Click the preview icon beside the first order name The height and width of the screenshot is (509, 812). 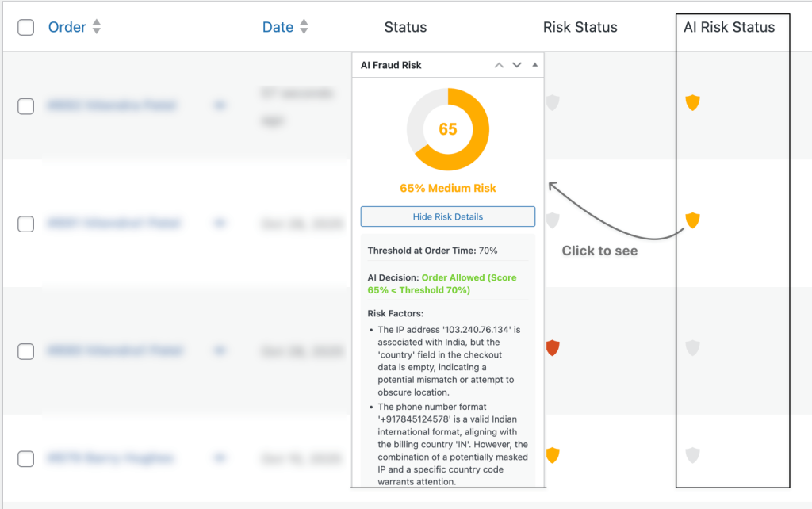(x=220, y=105)
